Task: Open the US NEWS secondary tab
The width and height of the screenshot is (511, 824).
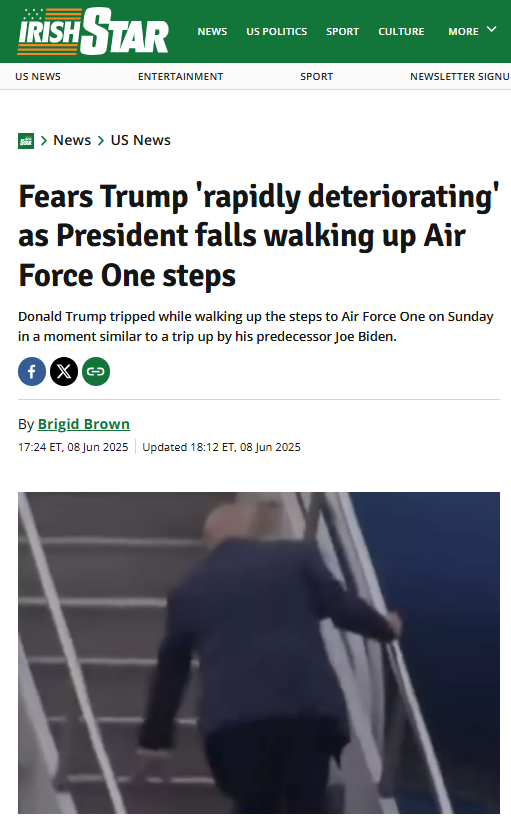Action: [38, 77]
